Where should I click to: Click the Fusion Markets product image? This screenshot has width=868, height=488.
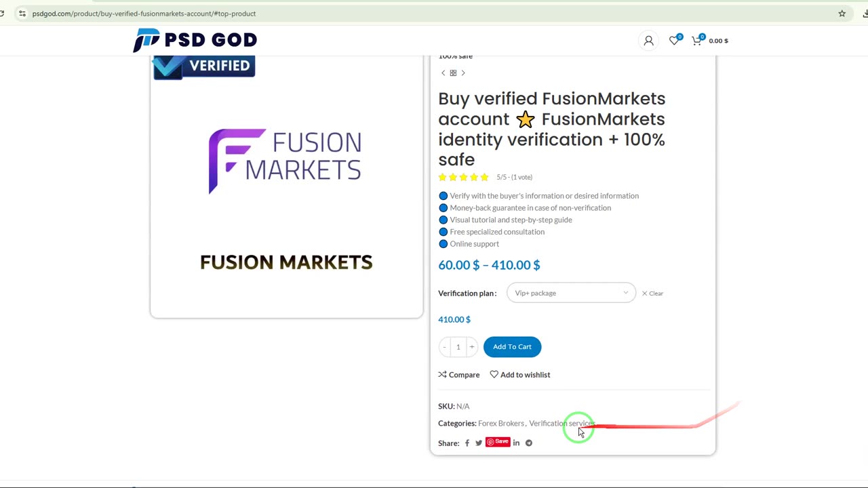(x=286, y=186)
